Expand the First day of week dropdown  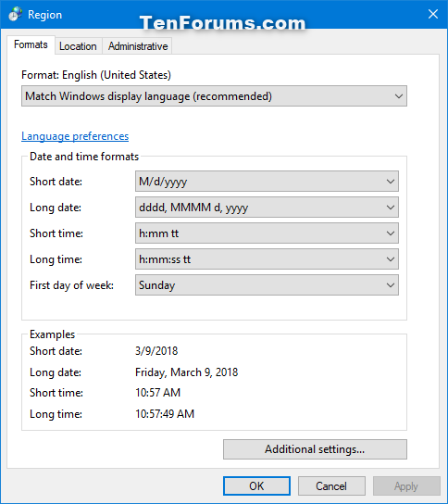click(x=267, y=284)
